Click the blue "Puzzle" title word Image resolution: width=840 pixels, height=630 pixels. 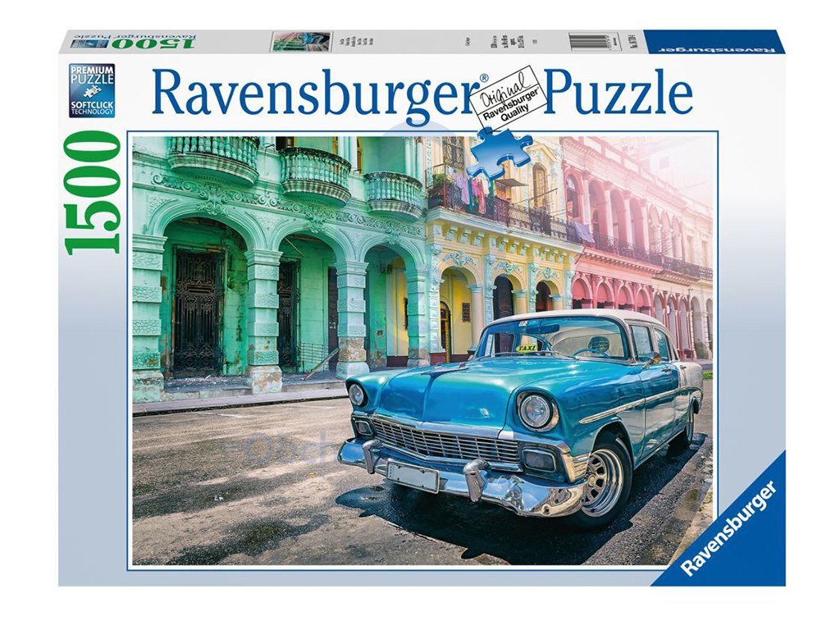tap(619, 93)
